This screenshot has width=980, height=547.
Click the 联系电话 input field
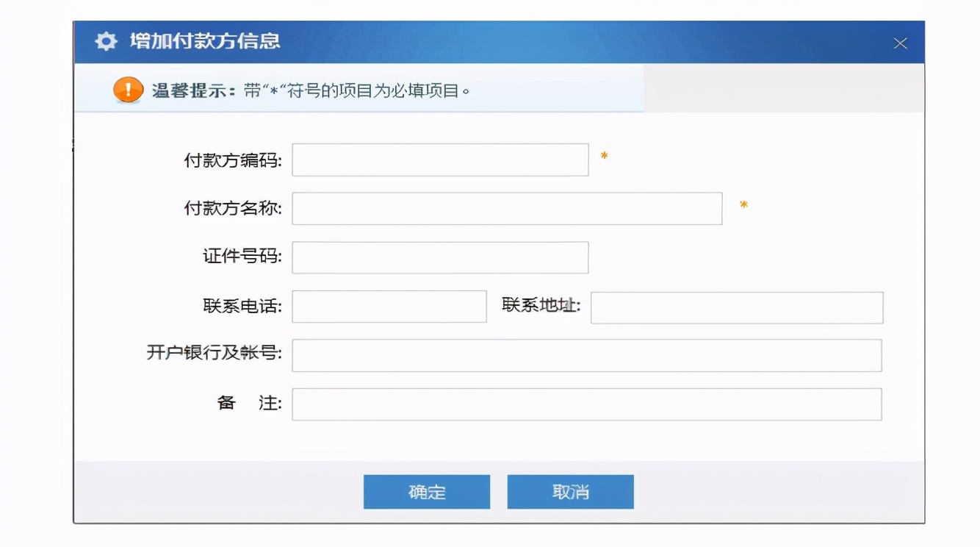388,307
